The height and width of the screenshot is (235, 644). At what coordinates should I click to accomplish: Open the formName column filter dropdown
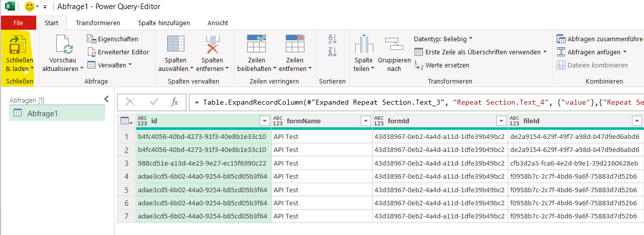[365, 121]
